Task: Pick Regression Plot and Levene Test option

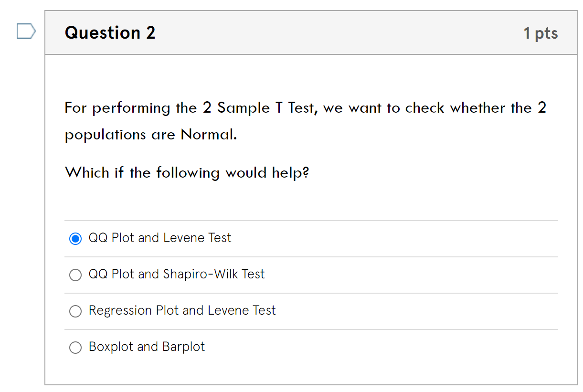Action: pyautogui.click(x=75, y=311)
